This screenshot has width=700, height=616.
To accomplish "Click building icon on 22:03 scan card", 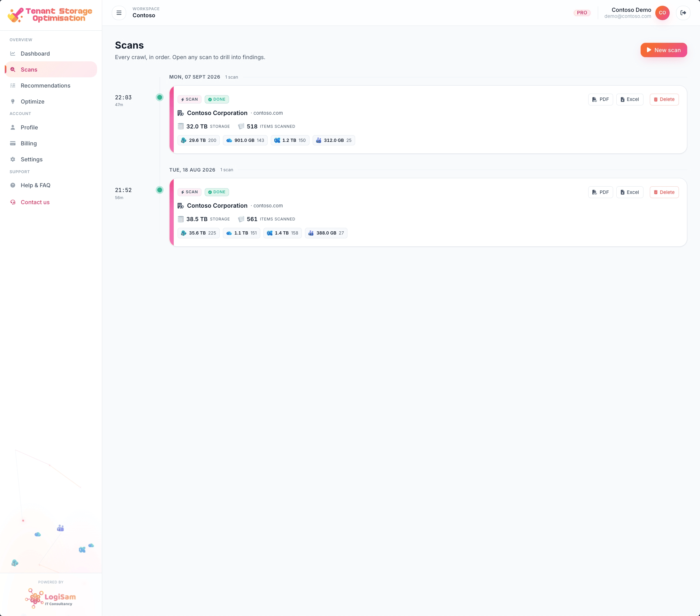I will coord(180,113).
